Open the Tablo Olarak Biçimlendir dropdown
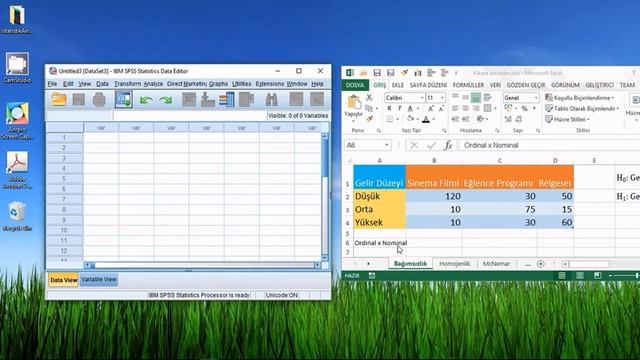 pyautogui.click(x=582, y=108)
